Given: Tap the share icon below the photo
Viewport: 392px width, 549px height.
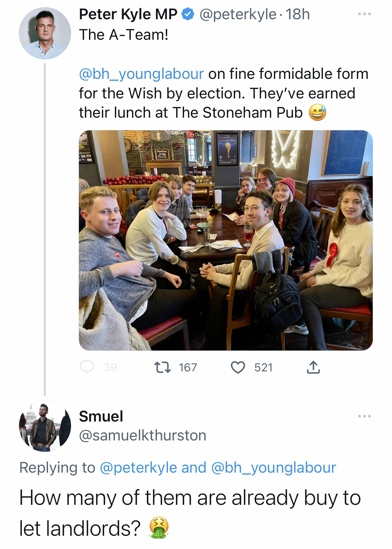Looking at the screenshot, I should point(313,368).
